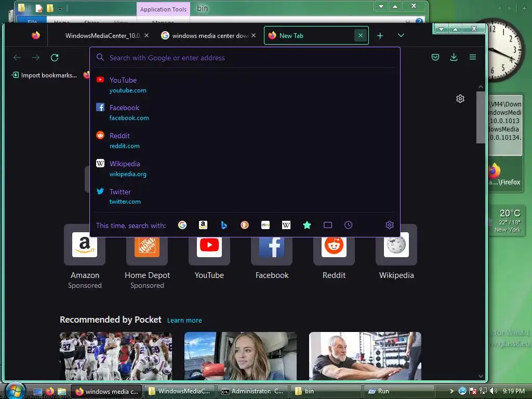Search this time with DuckDuckGo icon
Viewport: 532px width, 399px height.
(245, 225)
